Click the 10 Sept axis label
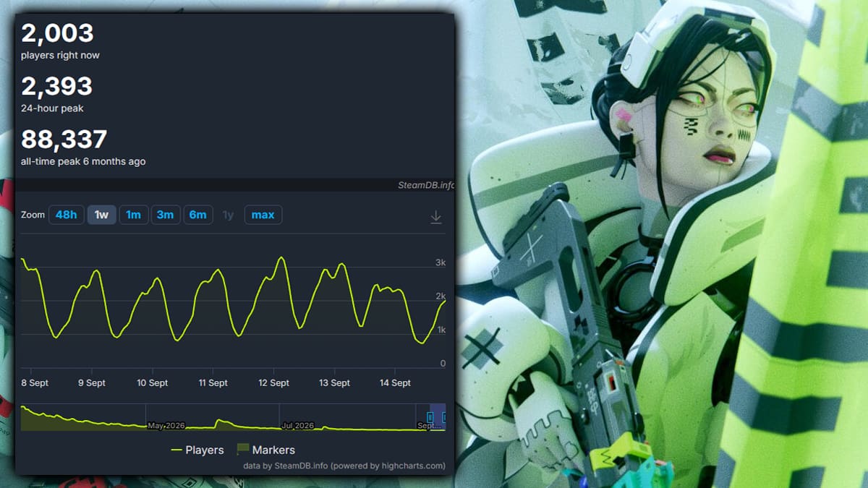 152,383
